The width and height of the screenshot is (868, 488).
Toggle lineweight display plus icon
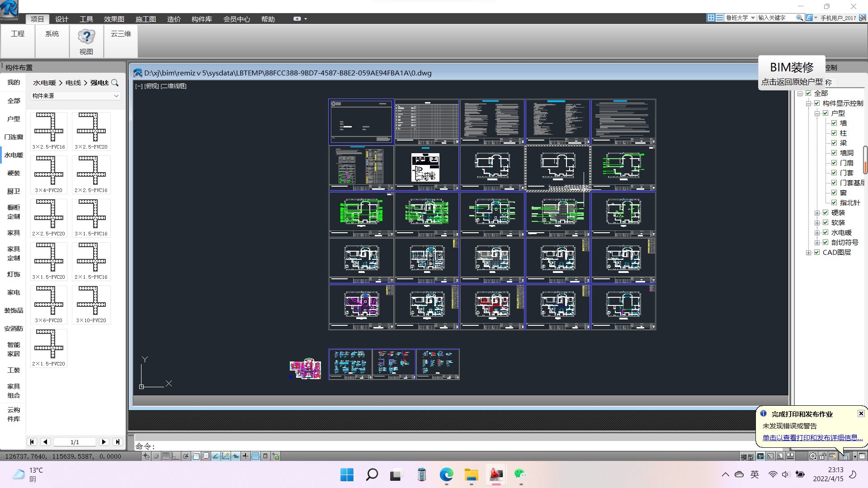pyautogui.click(x=245, y=456)
